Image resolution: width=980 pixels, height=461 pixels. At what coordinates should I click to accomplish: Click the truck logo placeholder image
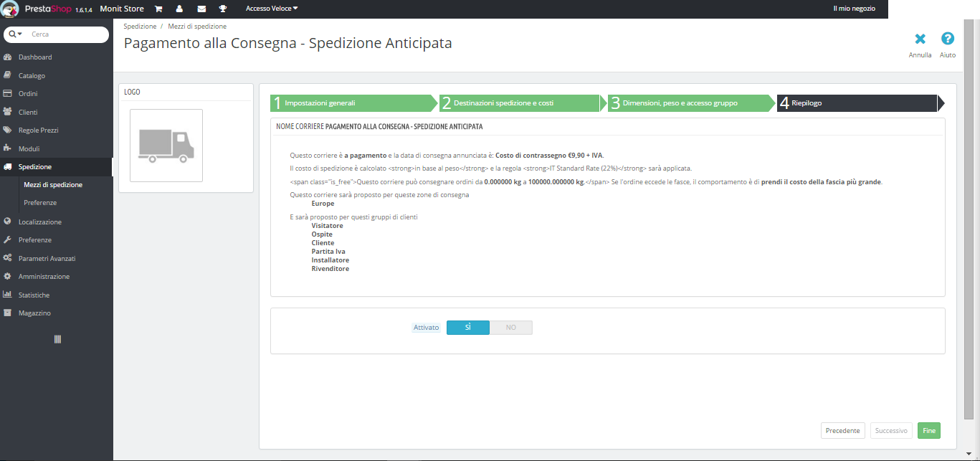click(166, 146)
